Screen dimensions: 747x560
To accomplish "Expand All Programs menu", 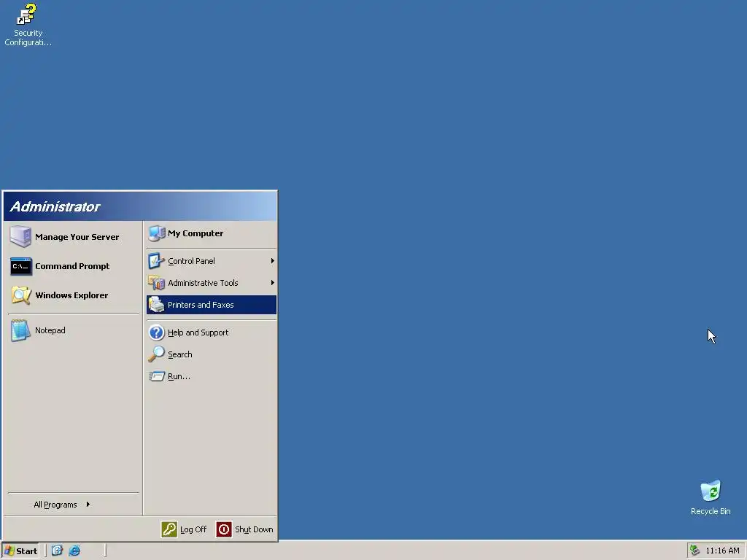I will 62,505.
